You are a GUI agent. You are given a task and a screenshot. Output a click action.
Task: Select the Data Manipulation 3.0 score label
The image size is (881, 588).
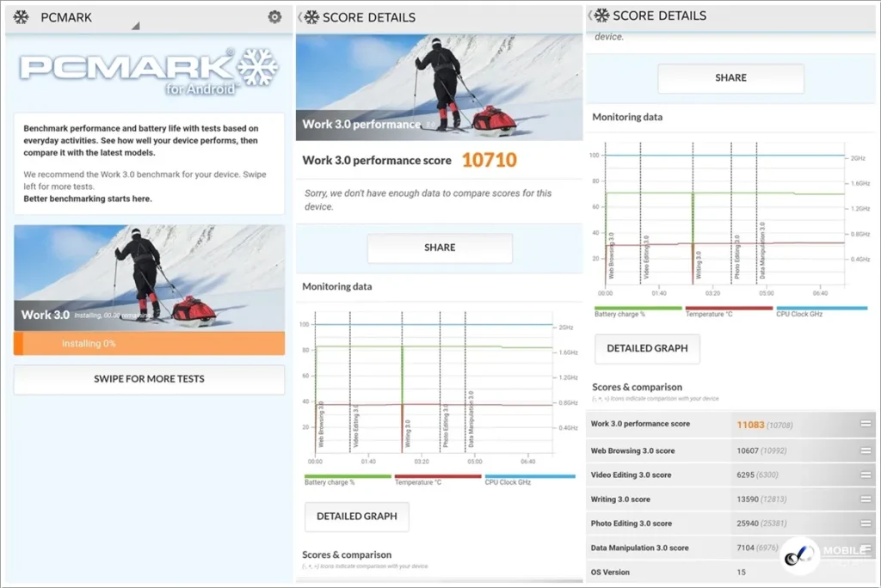coord(639,548)
